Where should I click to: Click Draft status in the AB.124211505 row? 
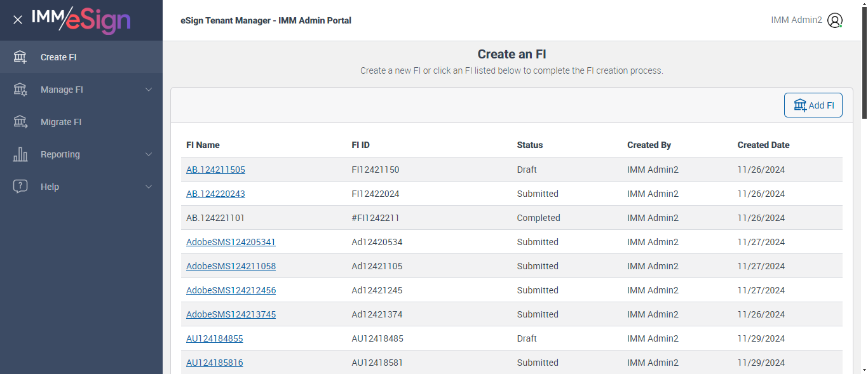point(527,170)
